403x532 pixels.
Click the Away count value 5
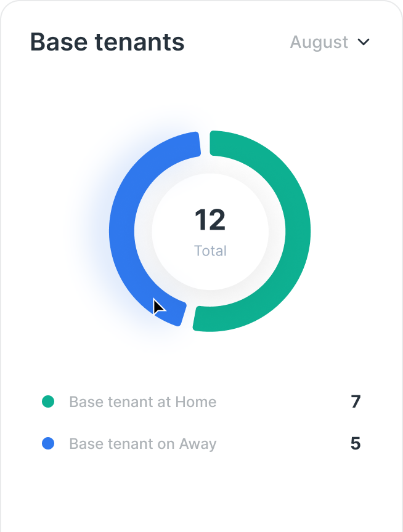356,444
